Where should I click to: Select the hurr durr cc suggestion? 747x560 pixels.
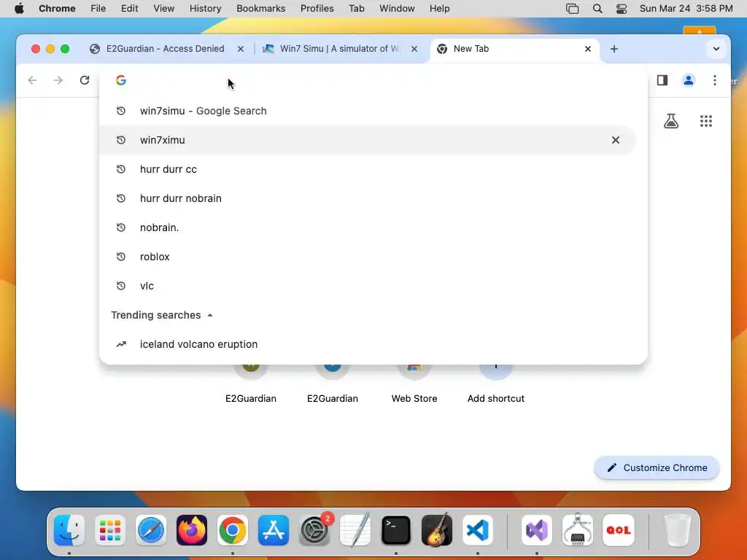(x=367, y=169)
